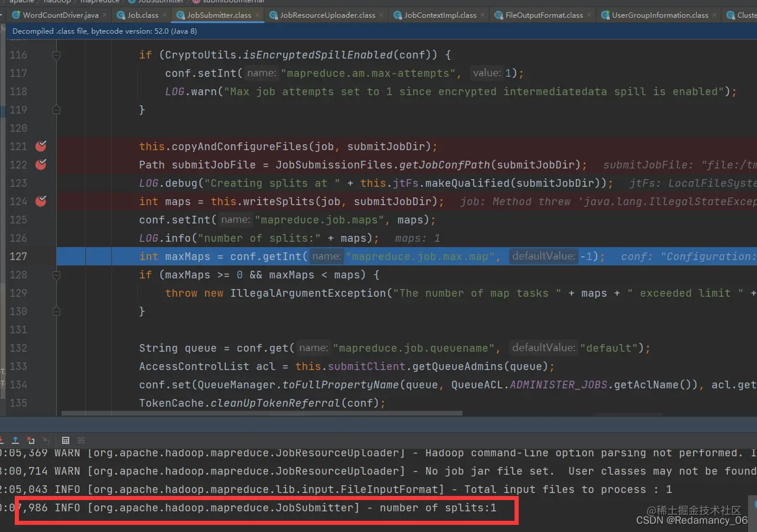
Task: Close the UserGroupInformation.class tab
Action: pyautogui.click(x=714, y=15)
